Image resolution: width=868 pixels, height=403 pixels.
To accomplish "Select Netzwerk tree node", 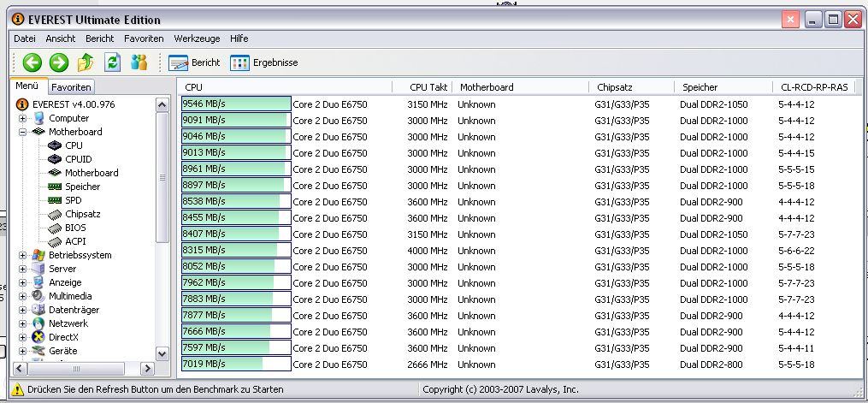I will (68, 323).
